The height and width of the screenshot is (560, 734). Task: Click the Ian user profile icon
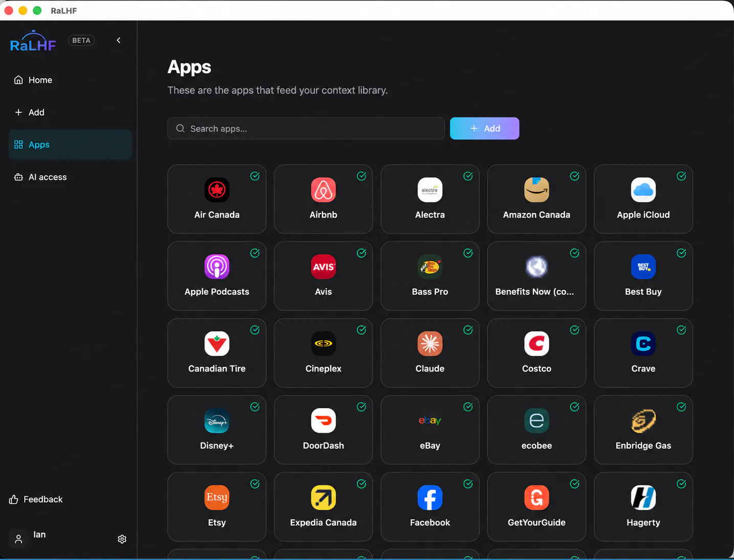point(18,539)
